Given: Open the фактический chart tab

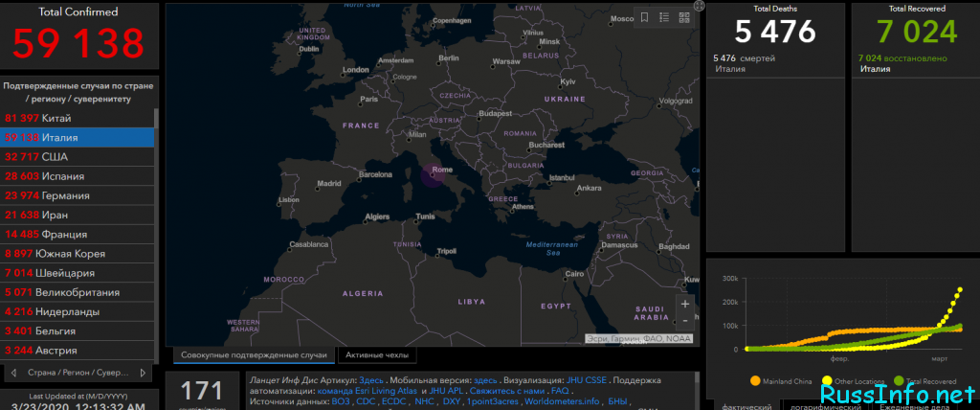Looking at the screenshot, I should [746, 406].
